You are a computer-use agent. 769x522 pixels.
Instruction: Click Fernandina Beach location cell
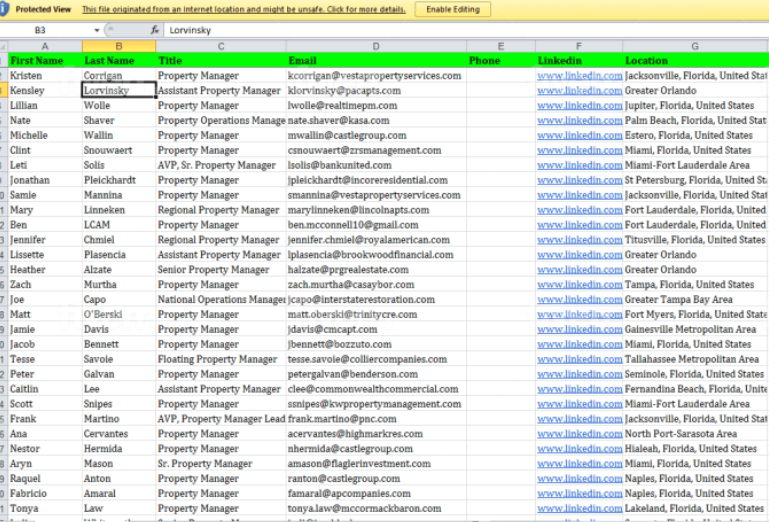695,389
